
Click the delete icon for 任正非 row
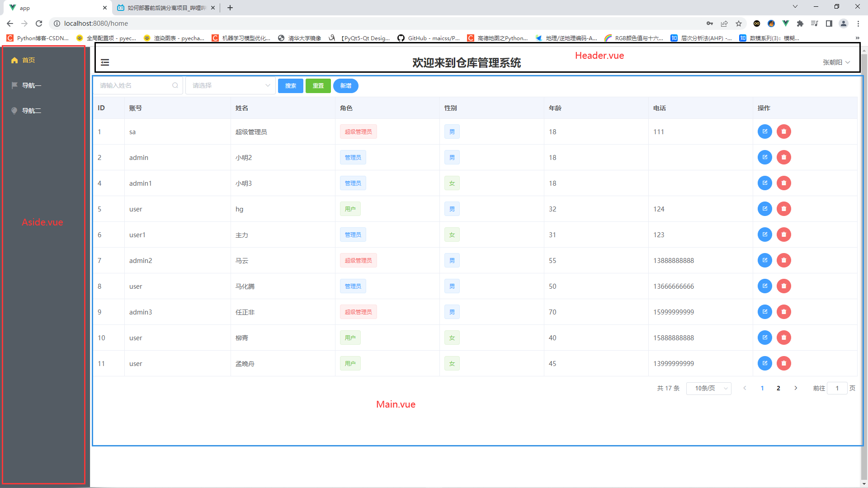coord(783,312)
